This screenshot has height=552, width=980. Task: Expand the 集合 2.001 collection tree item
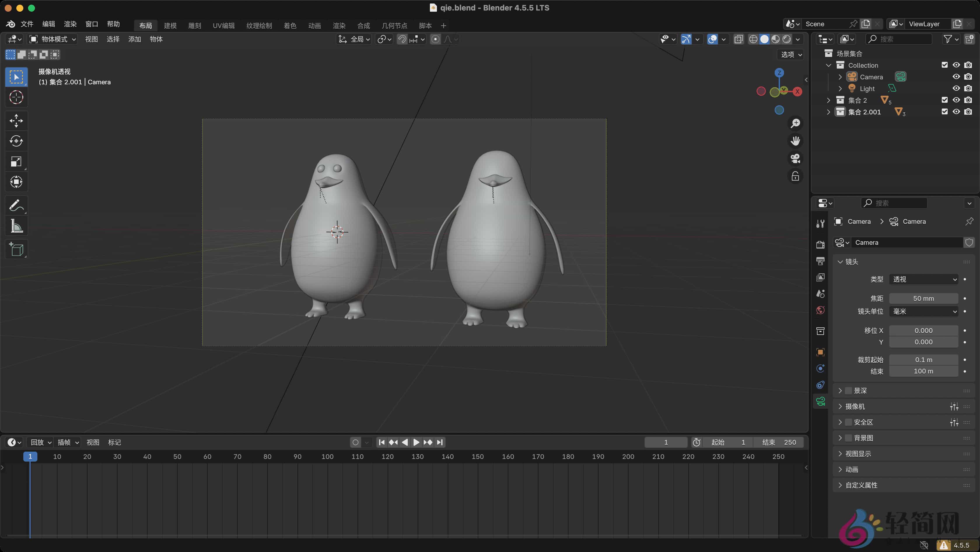829,111
